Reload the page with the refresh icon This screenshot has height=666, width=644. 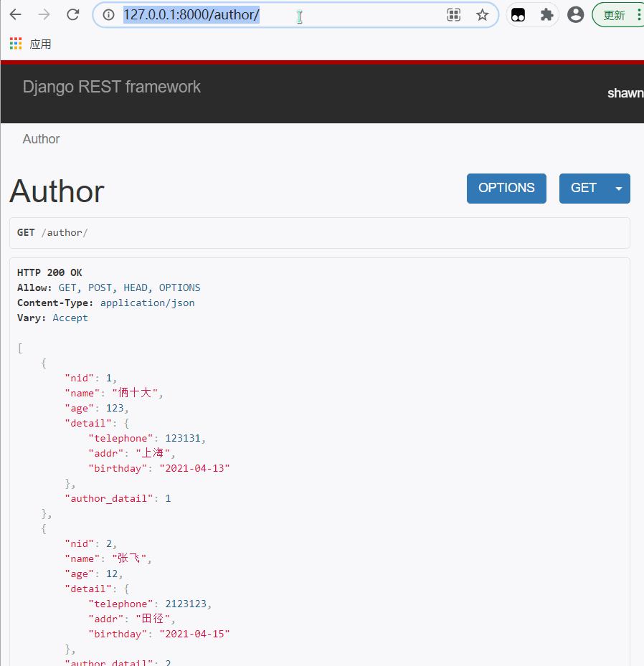tap(73, 15)
